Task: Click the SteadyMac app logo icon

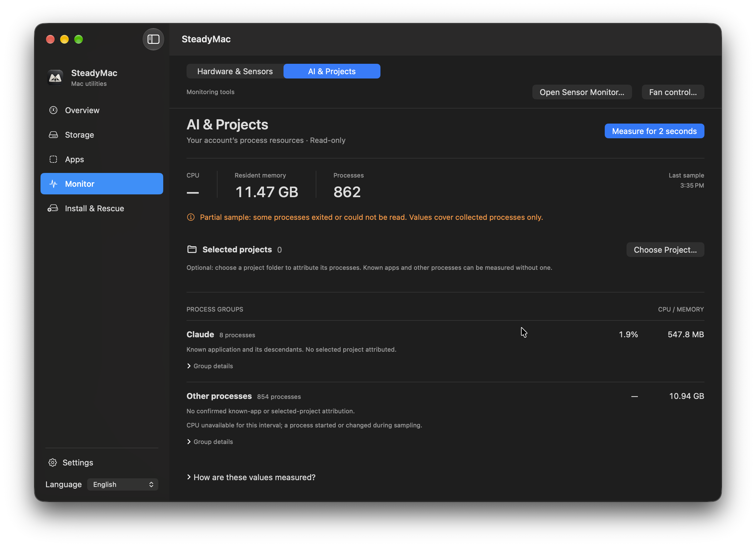Action: tap(55, 78)
